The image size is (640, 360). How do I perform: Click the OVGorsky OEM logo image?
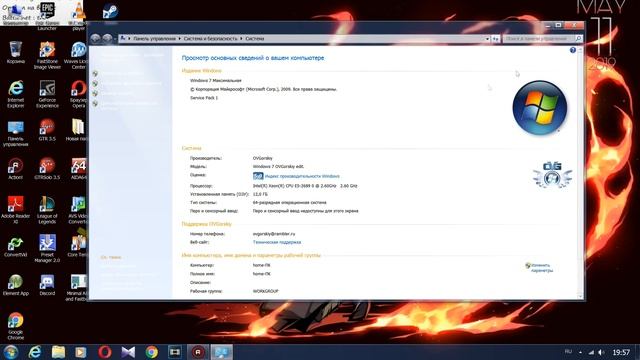coord(552,175)
